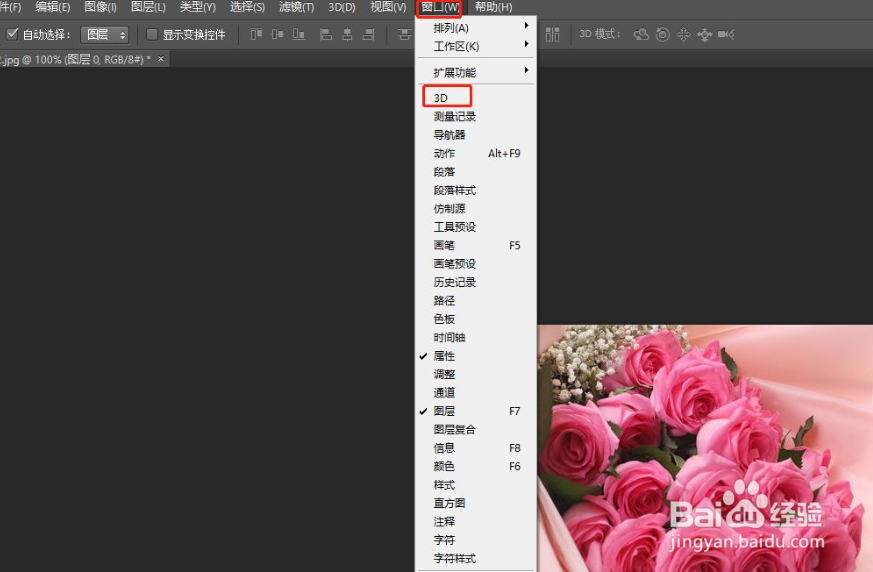Choose 调整 from the menu

click(476, 374)
